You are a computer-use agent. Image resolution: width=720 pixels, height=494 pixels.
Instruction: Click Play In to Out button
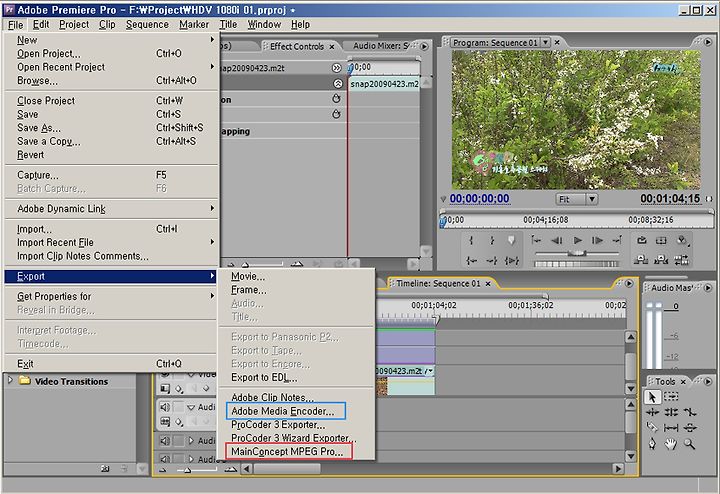coord(512,261)
